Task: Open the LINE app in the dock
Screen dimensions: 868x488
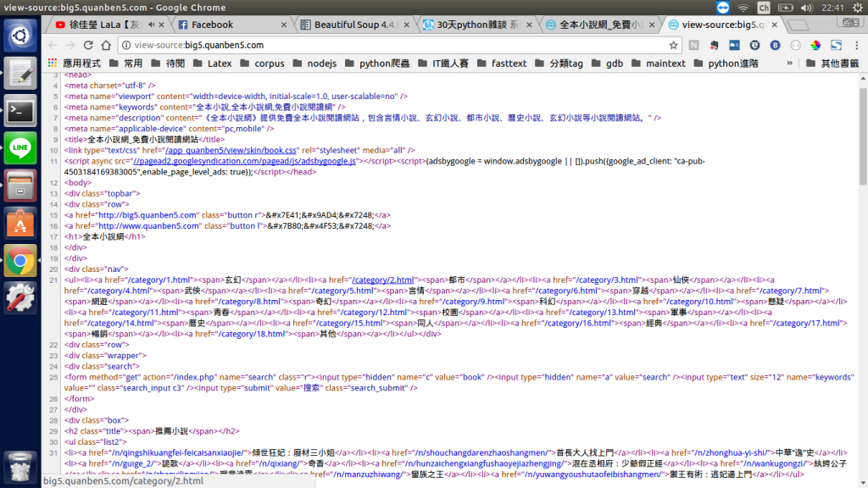Action: tap(20, 147)
